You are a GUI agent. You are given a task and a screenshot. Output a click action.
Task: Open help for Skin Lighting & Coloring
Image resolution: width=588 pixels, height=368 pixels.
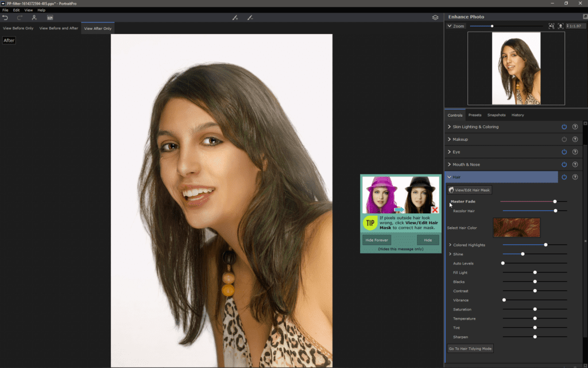tap(575, 127)
